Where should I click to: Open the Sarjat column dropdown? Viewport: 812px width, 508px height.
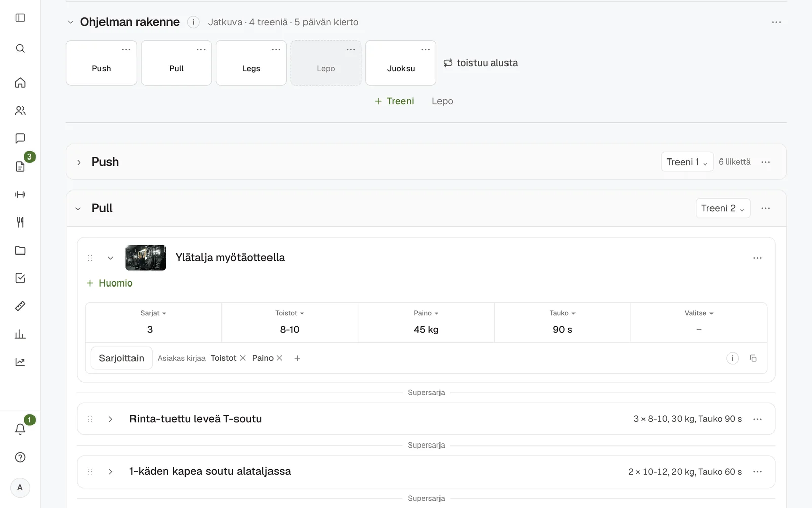(x=153, y=313)
